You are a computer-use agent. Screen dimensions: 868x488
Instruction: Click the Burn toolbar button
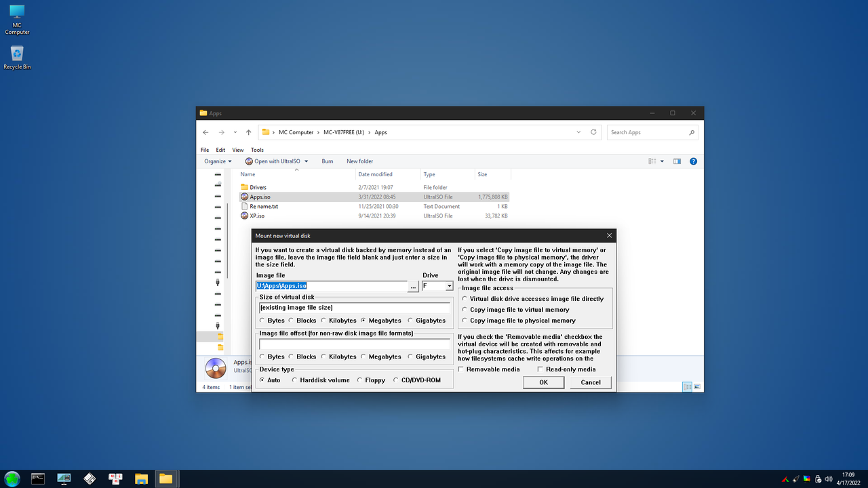click(328, 161)
